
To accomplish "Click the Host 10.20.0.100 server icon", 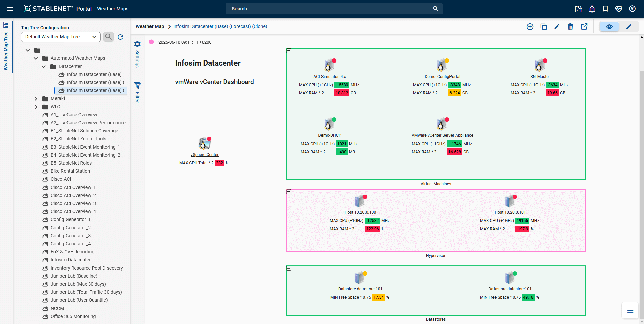I will [x=360, y=201].
